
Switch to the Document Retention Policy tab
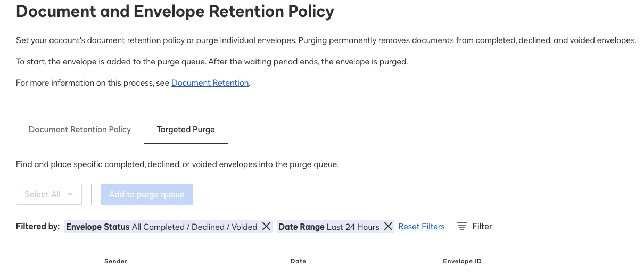point(80,130)
